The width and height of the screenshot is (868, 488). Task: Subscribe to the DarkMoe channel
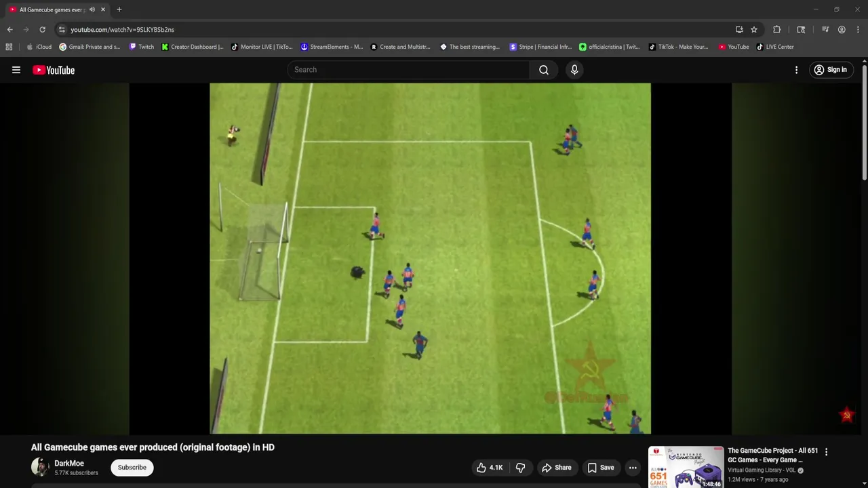point(132,468)
